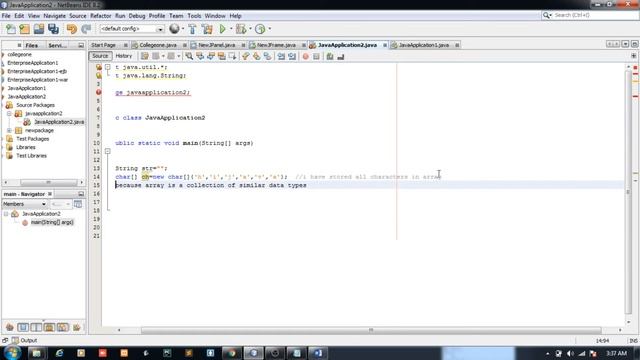Click the error marker on line 4
The image size is (640, 360).
(x=98, y=92)
